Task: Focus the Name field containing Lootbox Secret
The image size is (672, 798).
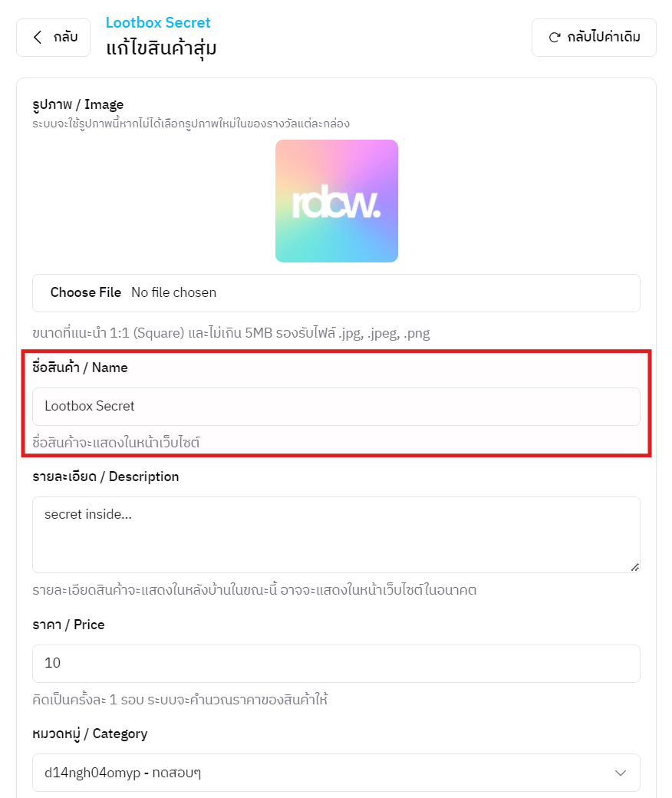Action: click(336, 407)
